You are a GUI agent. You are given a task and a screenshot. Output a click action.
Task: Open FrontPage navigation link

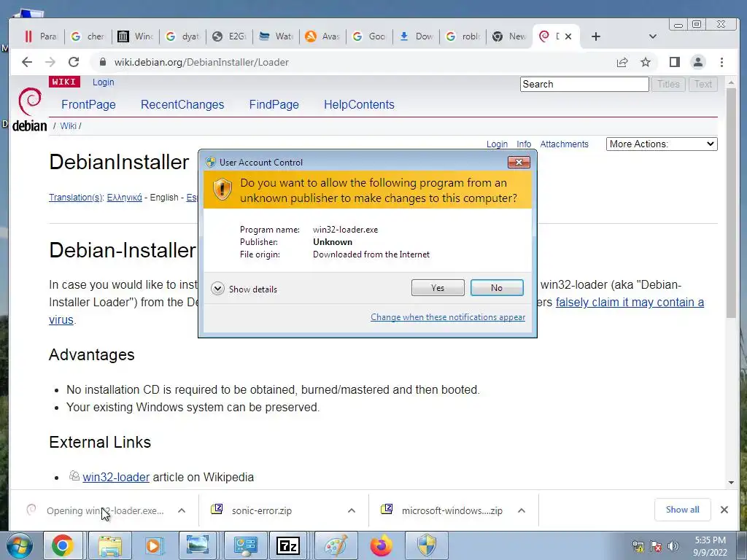click(88, 105)
